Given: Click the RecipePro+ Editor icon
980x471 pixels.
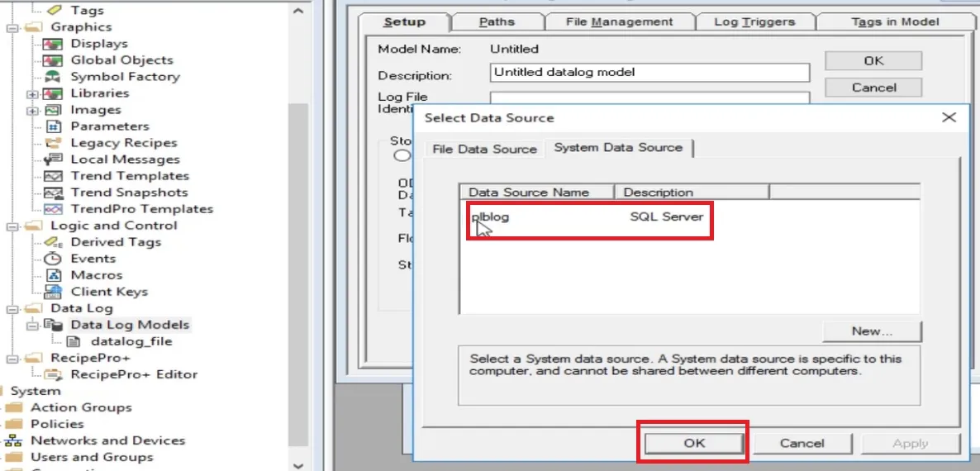Looking at the screenshot, I should pyautogui.click(x=54, y=375).
